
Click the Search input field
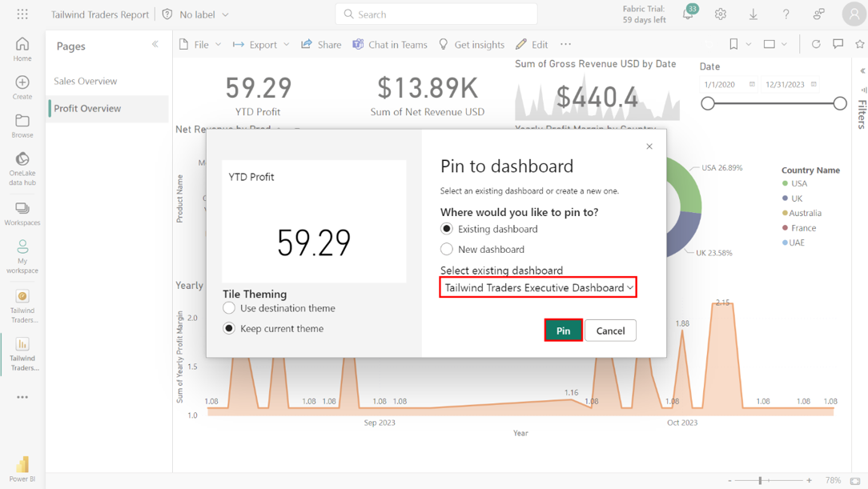point(436,14)
